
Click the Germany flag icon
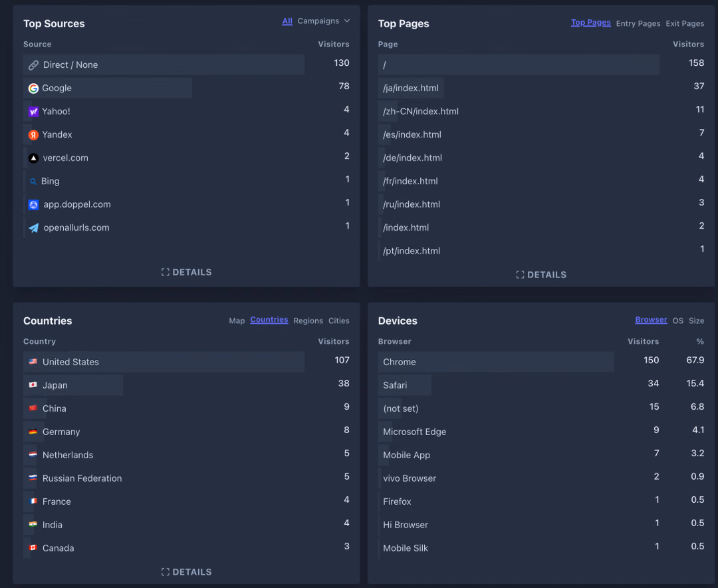[x=33, y=431]
